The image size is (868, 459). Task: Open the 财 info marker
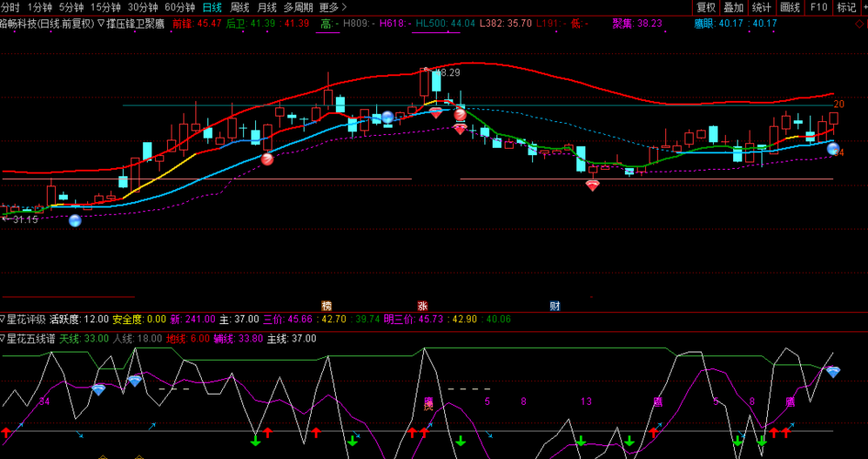pyautogui.click(x=555, y=306)
